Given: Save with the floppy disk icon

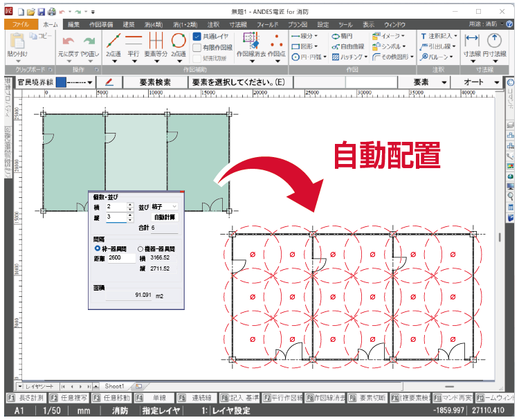Looking at the screenshot, I should click(x=41, y=12).
